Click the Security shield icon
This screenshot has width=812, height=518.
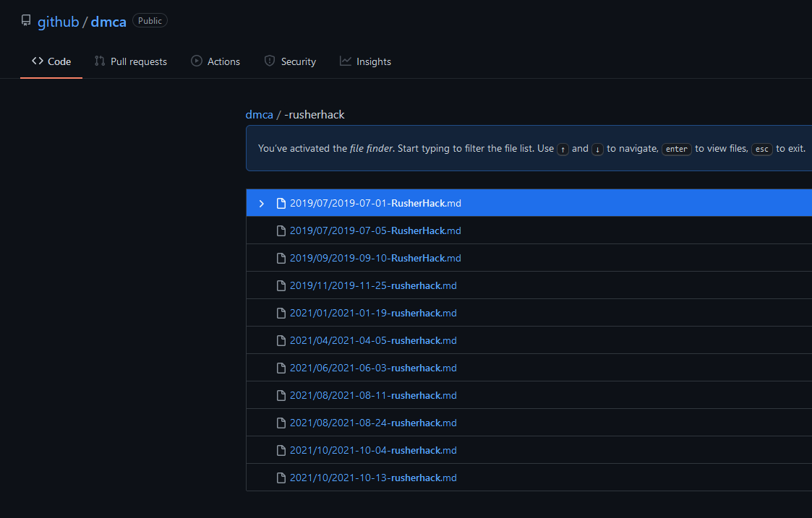[269, 61]
